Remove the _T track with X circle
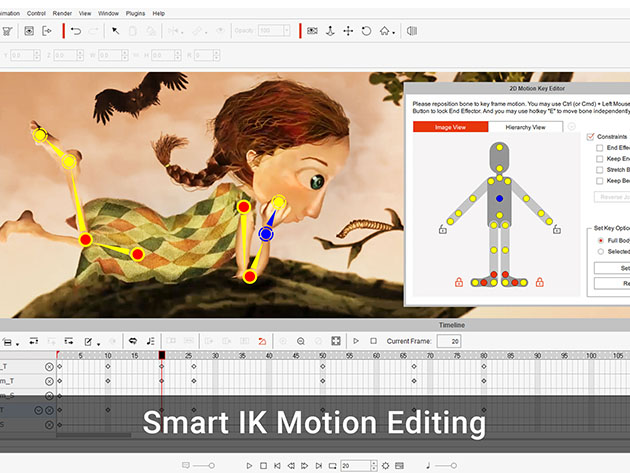 [49, 367]
